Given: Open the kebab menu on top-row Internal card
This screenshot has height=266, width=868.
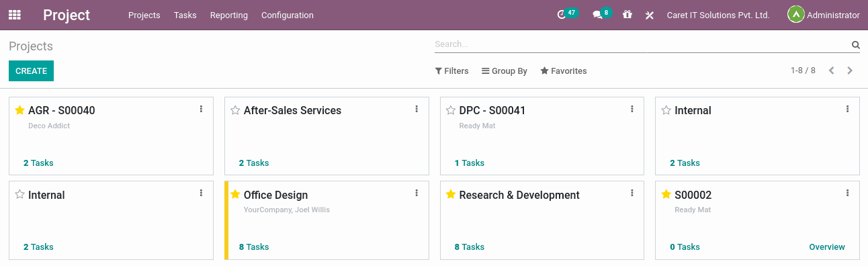Looking at the screenshot, I should point(847,109).
